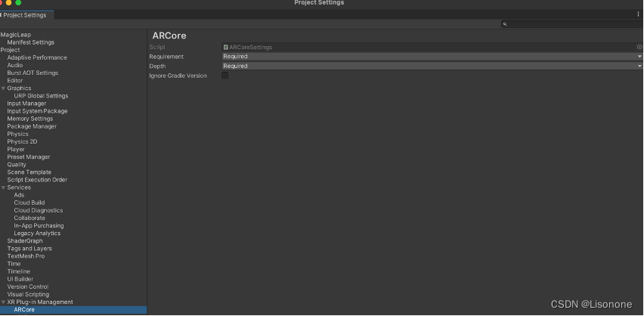
Task: Select Physics settings
Action: [17, 135]
